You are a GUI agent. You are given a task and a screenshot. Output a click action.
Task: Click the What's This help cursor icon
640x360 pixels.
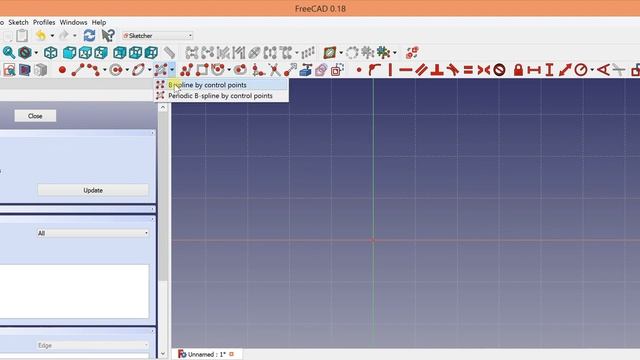click(108, 36)
